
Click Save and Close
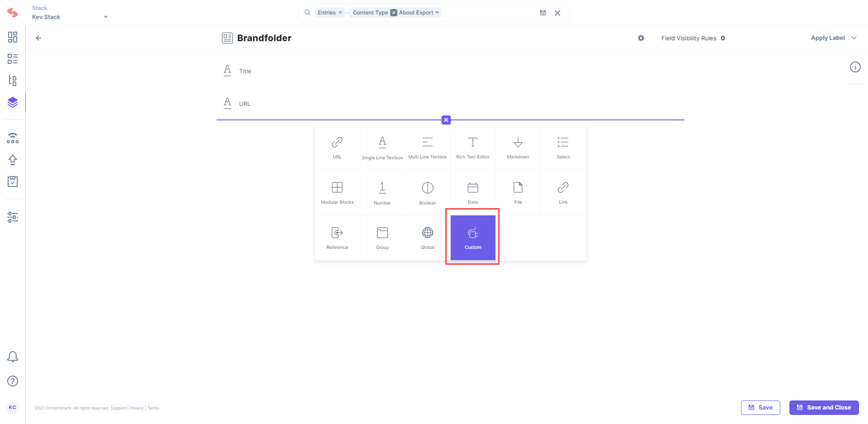[x=824, y=407]
